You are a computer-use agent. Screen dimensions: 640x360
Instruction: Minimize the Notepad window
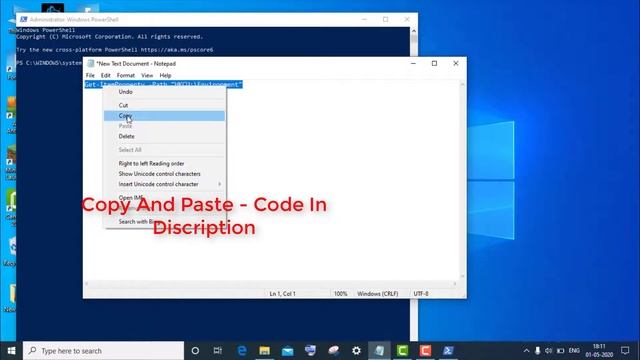tap(413, 63)
